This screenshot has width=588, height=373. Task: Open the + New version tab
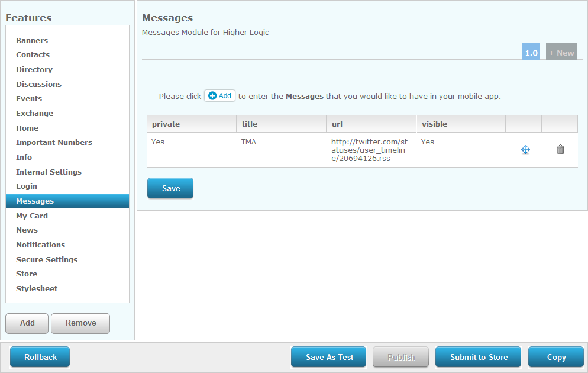561,53
